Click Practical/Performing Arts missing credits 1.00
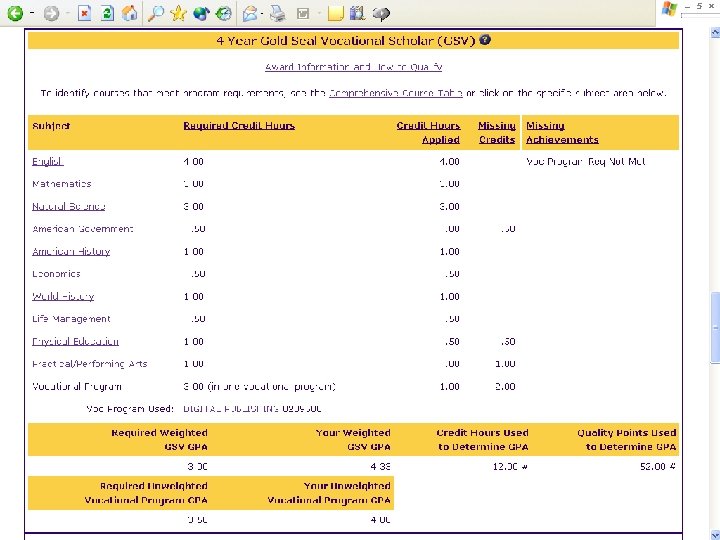The height and width of the screenshot is (540, 720). 505,364
